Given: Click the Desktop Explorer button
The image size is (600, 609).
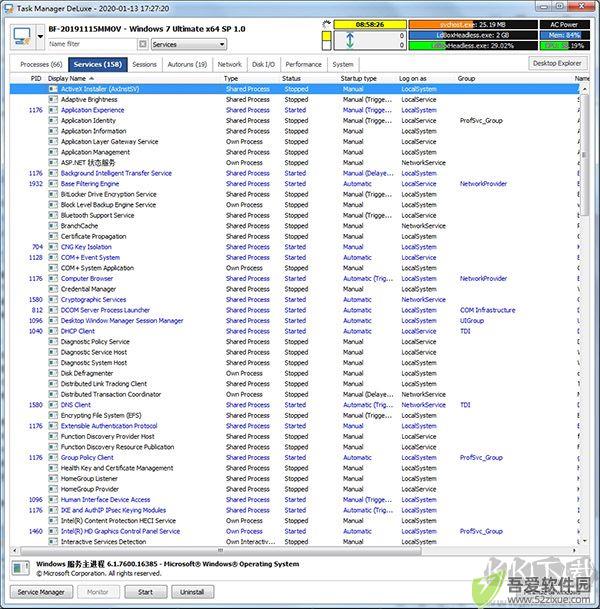Looking at the screenshot, I should [557, 63].
